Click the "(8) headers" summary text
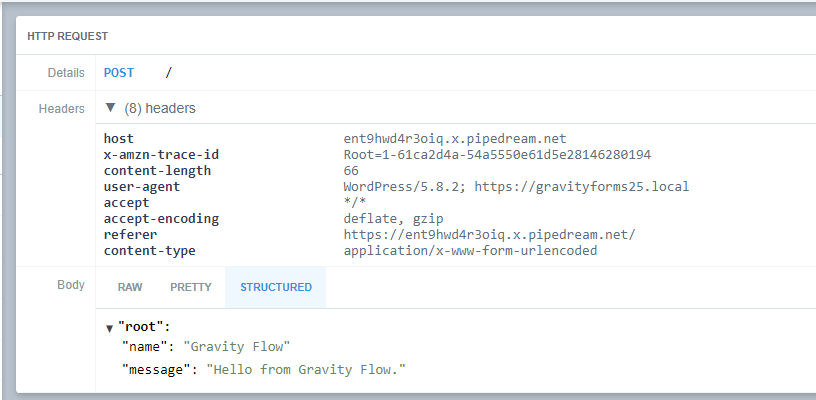This screenshot has height=400, width=816. click(x=160, y=108)
